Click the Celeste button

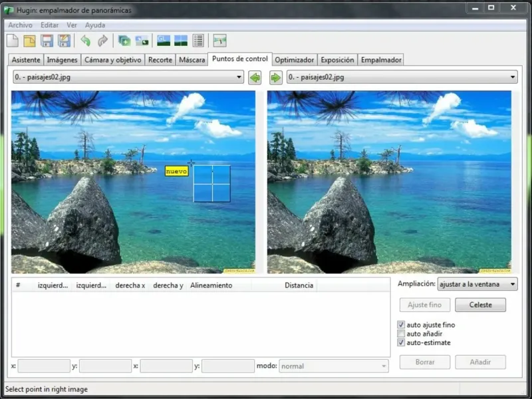[x=480, y=305]
